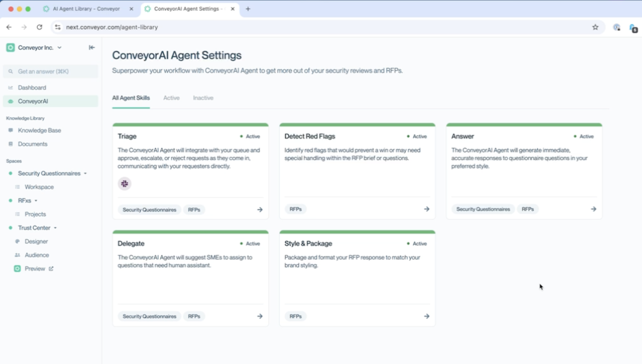Image resolution: width=642 pixels, height=364 pixels.
Task: Collapse Trust Center section
Action: 55,228
